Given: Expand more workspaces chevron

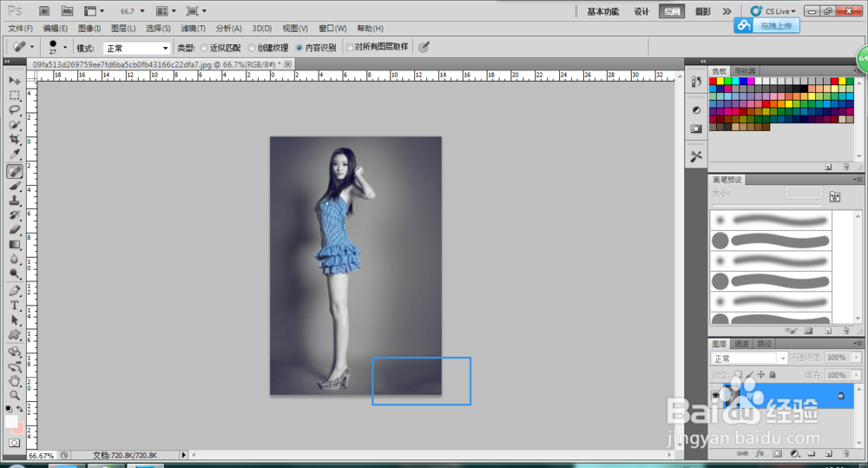Looking at the screenshot, I should coord(727,11).
